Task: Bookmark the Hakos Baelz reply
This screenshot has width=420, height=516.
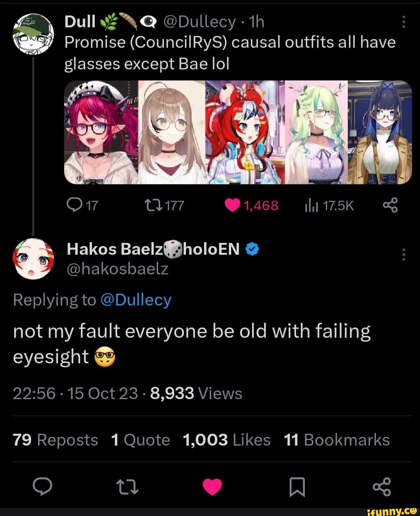Action: pyautogui.click(x=297, y=487)
